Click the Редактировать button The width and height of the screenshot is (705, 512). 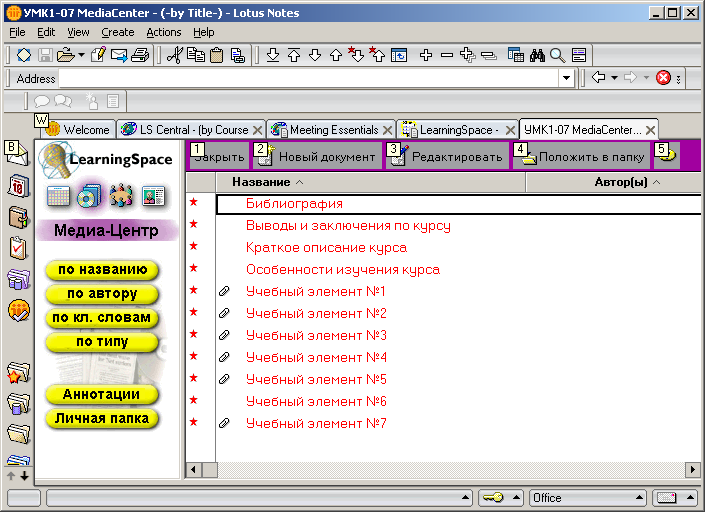point(446,156)
